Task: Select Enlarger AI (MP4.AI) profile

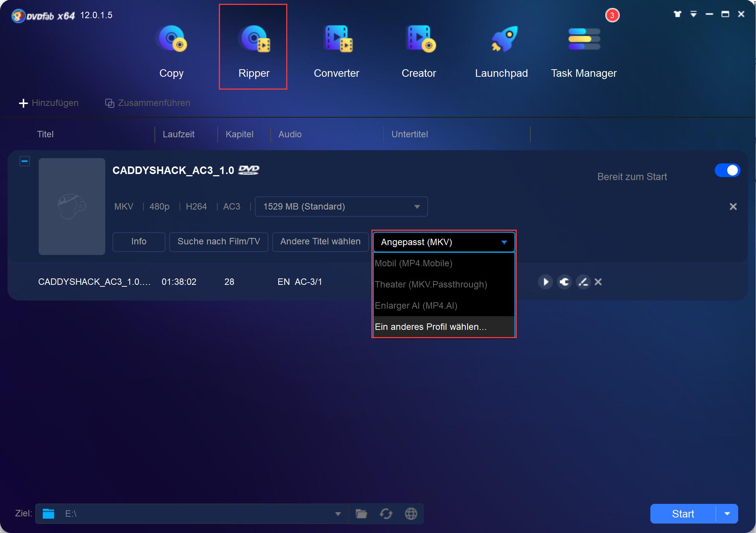Action: coord(444,306)
